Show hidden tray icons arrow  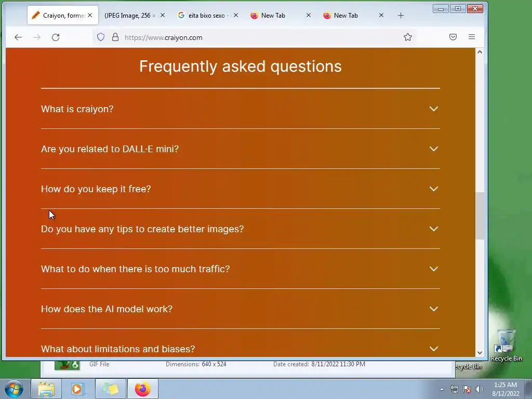tap(442, 389)
